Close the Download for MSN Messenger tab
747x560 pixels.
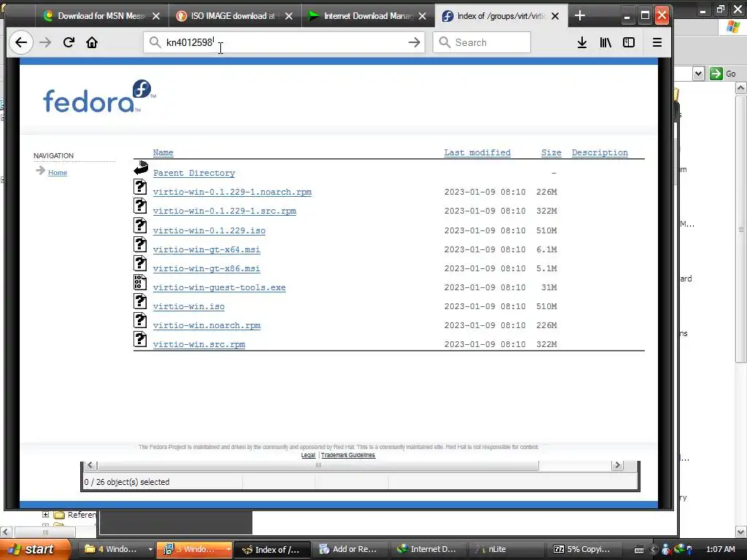pos(156,16)
